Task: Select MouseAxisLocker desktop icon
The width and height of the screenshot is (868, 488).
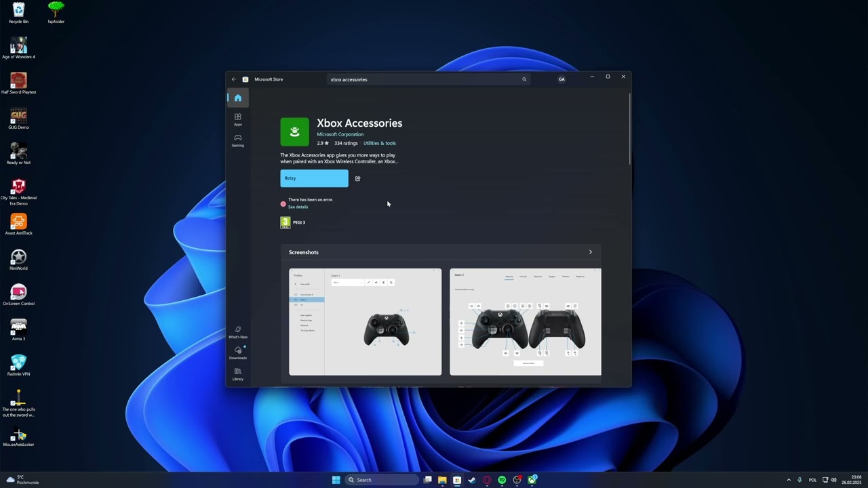Action: [18, 436]
